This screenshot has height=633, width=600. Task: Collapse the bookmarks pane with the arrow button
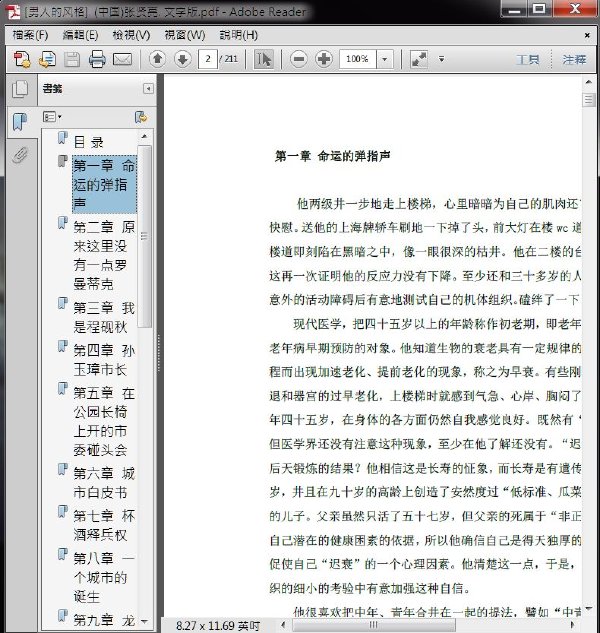point(148,88)
